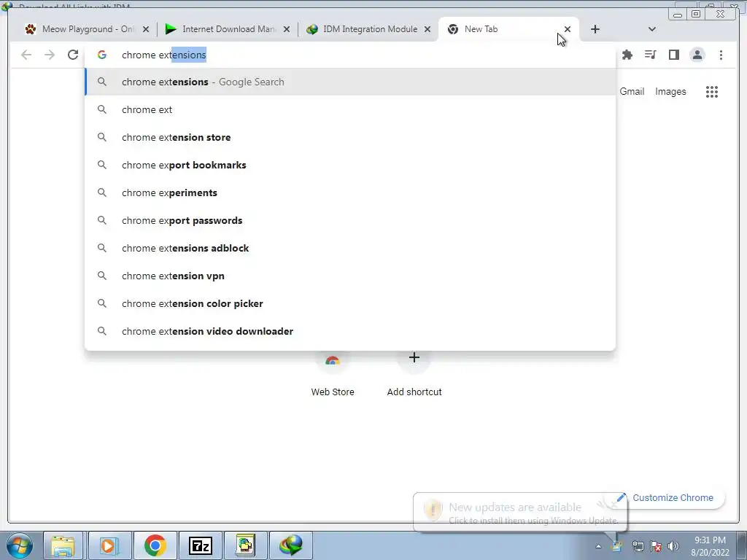Click the Windows Start button
Image resolution: width=747 pixels, height=560 pixels.
pos(19,545)
